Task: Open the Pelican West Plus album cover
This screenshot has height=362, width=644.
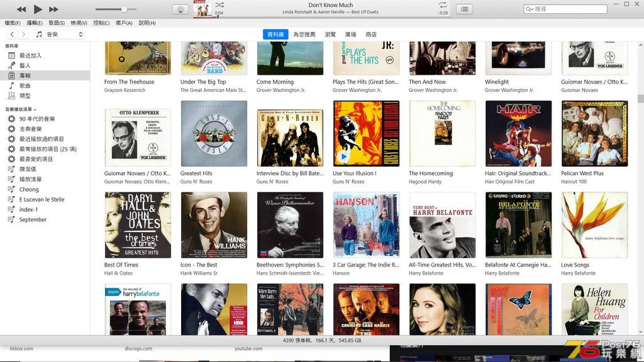Action: tap(594, 133)
